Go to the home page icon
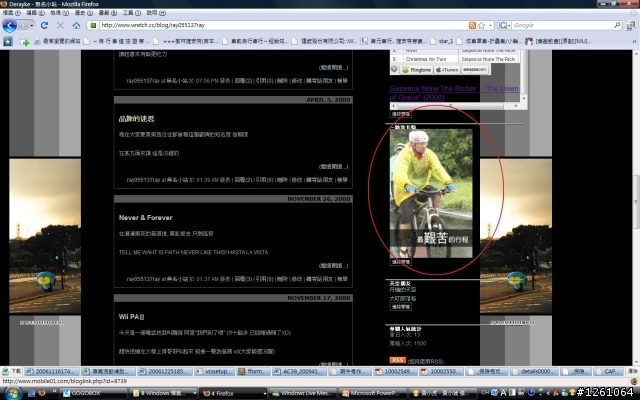 [x=76, y=25]
